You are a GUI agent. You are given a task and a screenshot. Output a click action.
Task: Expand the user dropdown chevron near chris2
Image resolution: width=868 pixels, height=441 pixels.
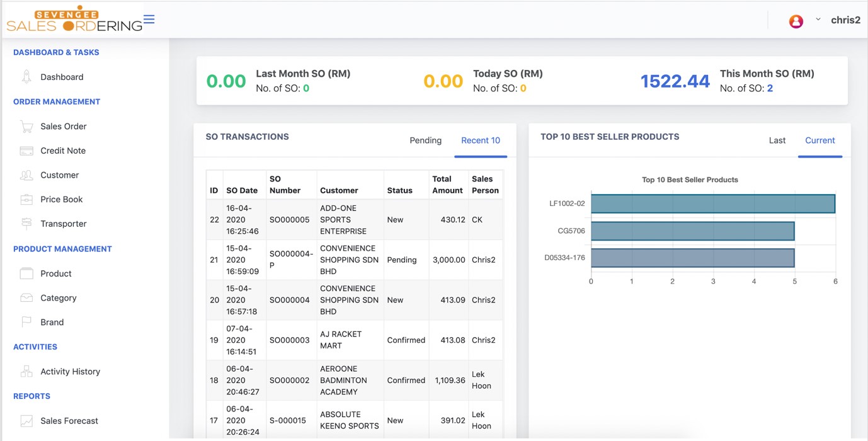pos(818,20)
